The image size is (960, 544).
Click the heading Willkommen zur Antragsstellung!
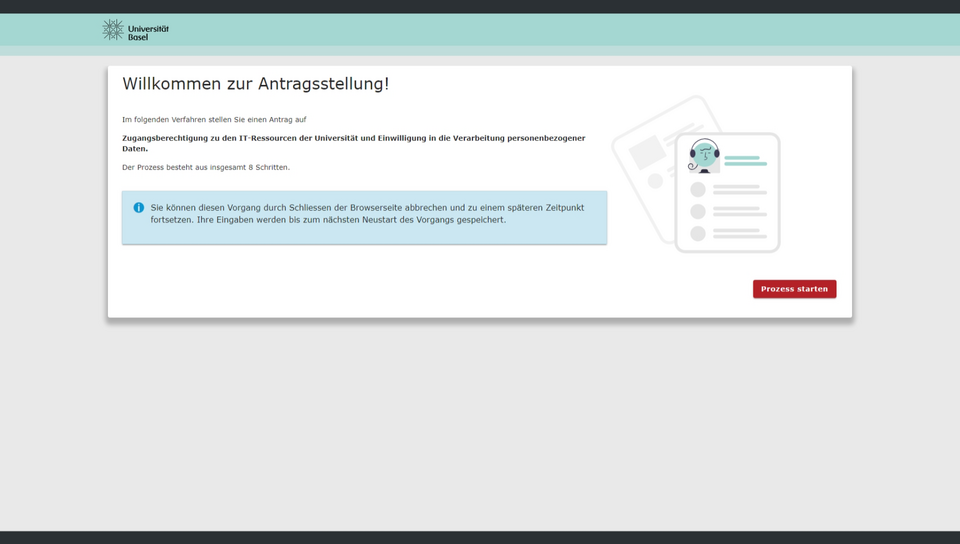pyautogui.click(x=255, y=84)
